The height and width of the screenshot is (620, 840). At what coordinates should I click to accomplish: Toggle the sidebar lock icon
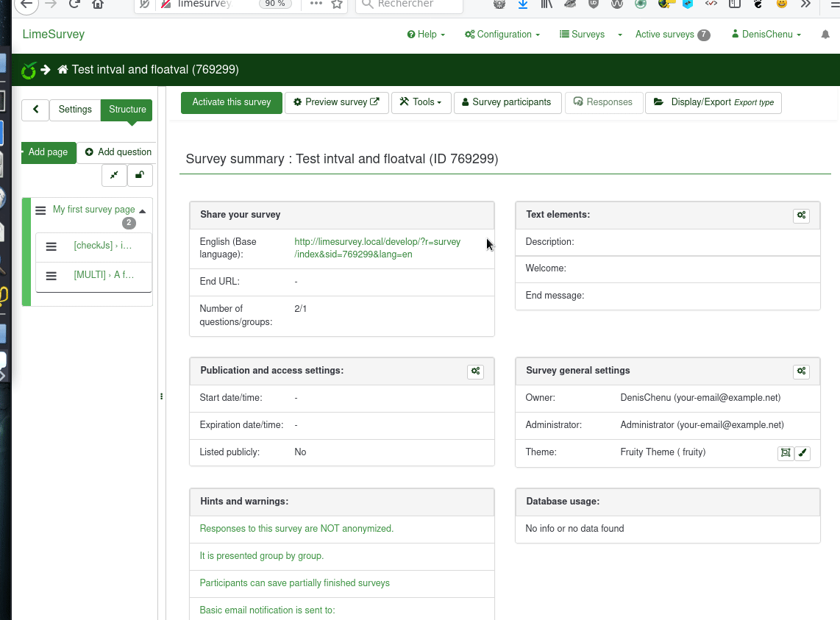pyautogui.click(x=140, y=175)
